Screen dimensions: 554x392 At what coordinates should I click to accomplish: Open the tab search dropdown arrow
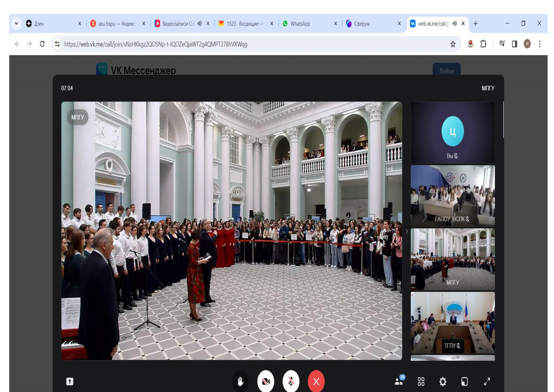click(16, 24)
